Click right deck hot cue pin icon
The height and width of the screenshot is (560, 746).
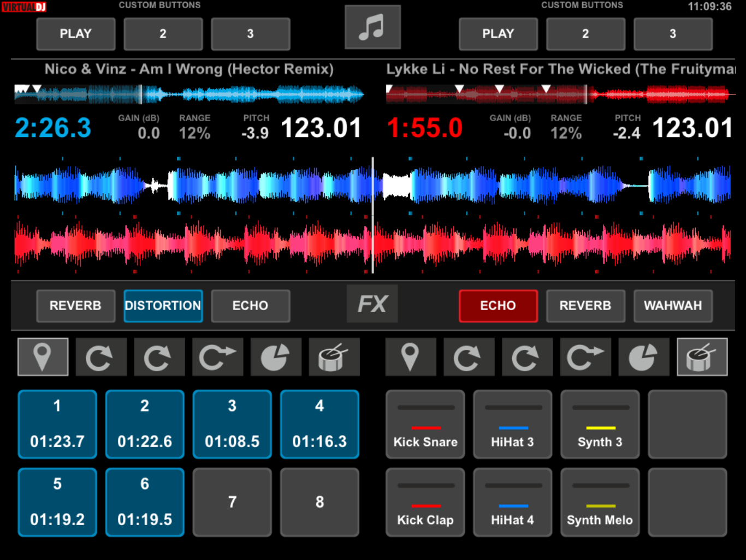click(410, 357)
